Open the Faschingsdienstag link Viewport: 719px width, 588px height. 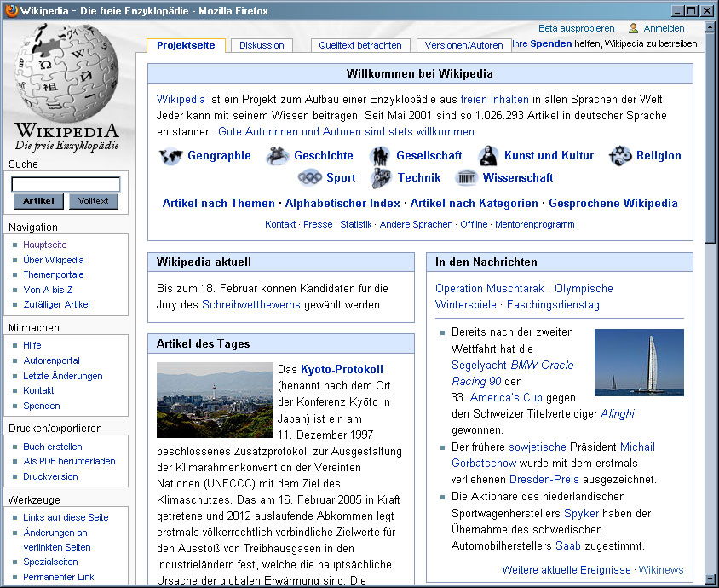553,304
